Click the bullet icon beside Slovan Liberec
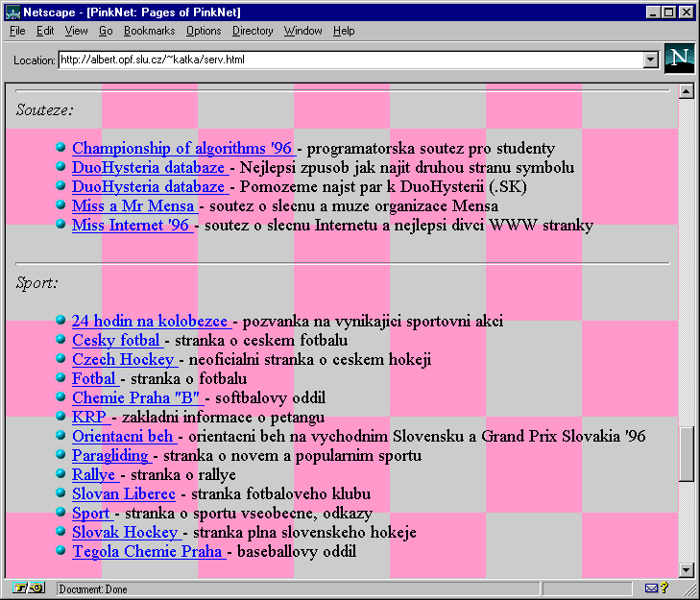The image size is (700, 600). (60, 492)
